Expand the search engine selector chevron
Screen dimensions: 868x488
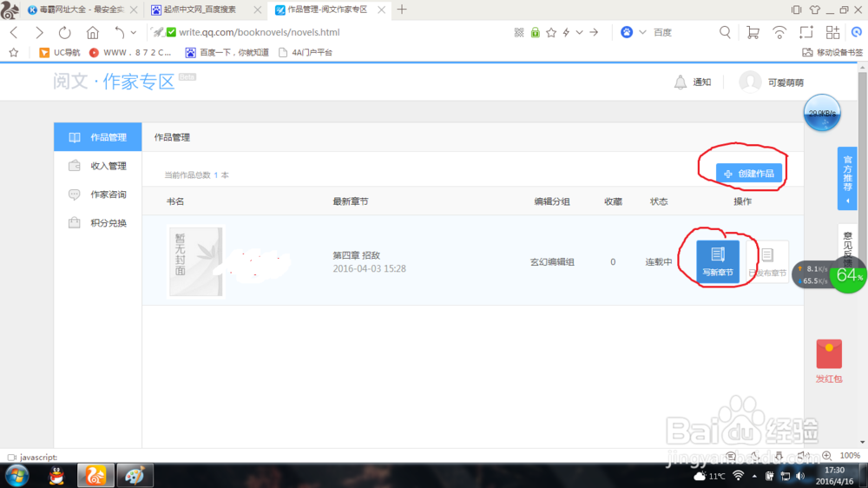point(642,32)
